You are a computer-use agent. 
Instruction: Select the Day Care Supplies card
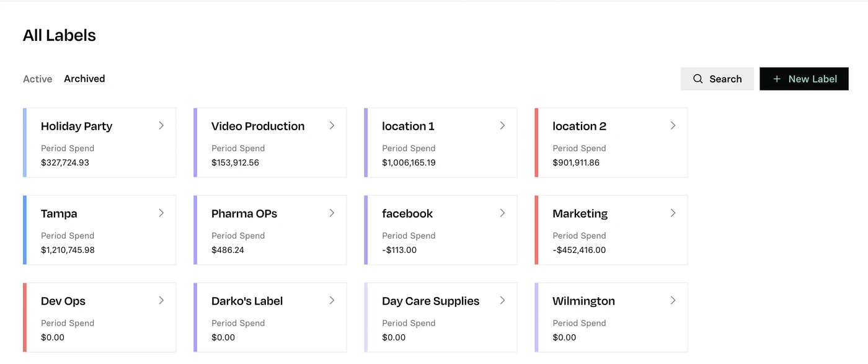440,317
